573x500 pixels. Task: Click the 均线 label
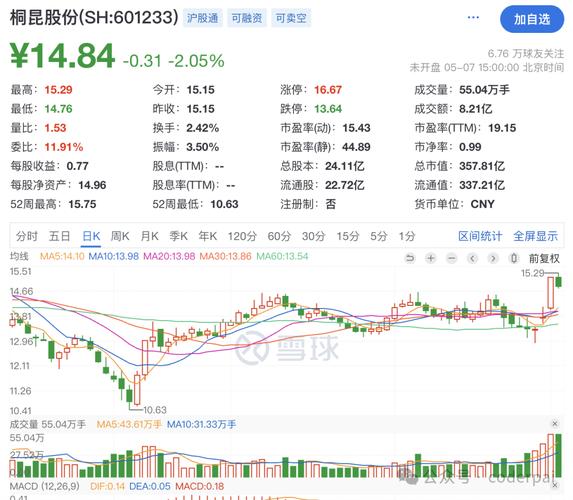19,256
